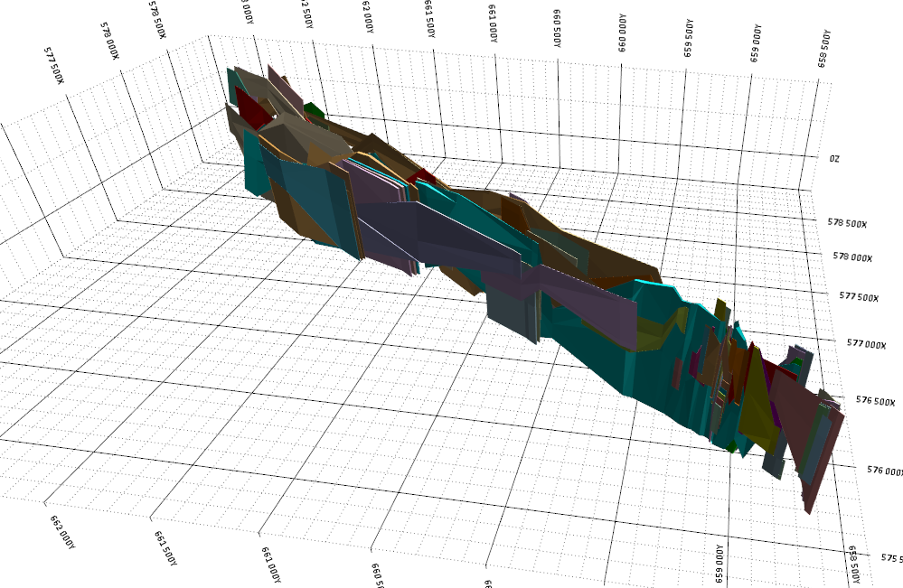Select the 662 000Y grid label

pos(62,532)
